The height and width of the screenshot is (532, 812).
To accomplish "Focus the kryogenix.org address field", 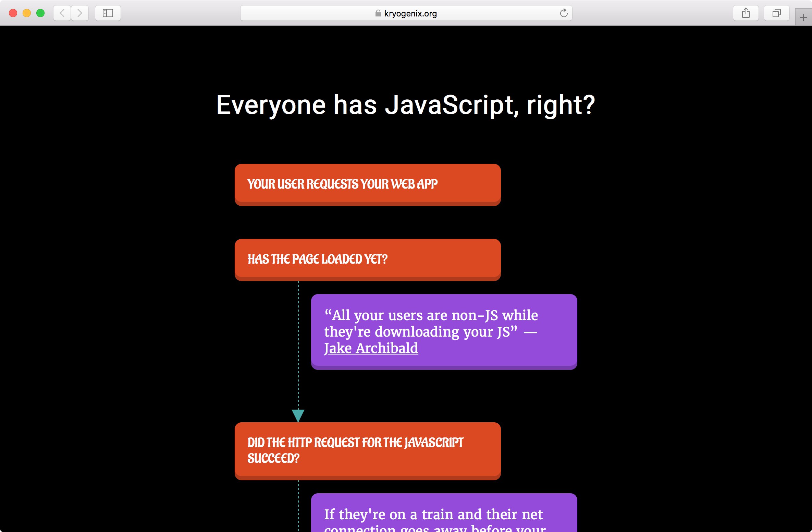I will (x=406, y=13).
